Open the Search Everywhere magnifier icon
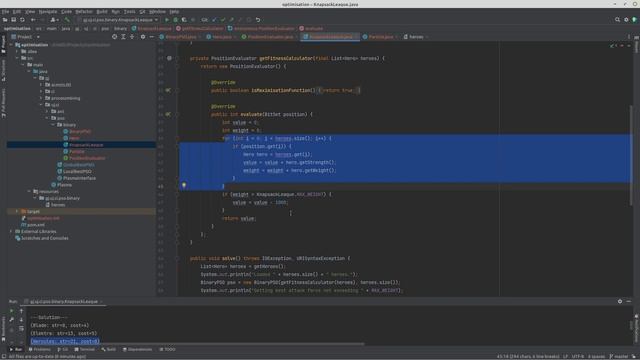The width and height of the screenshot is (640, 360). [617, 20]
